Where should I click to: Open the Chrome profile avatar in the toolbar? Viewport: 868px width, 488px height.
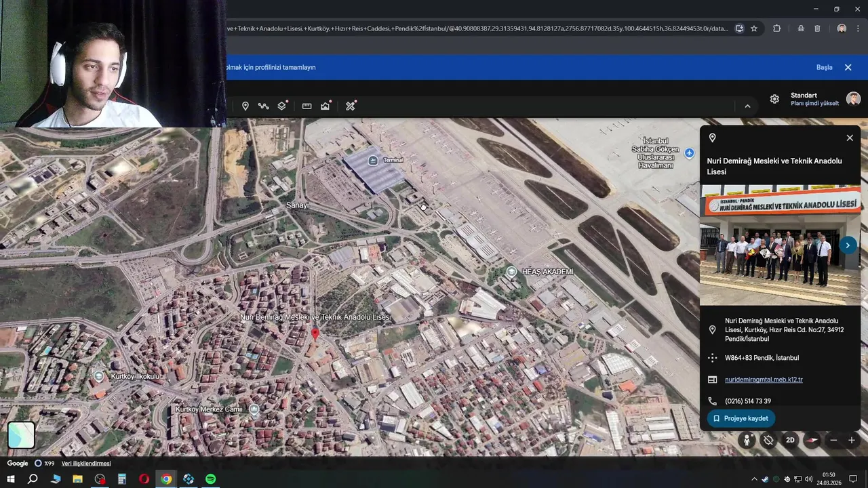(x=842, y=28)
